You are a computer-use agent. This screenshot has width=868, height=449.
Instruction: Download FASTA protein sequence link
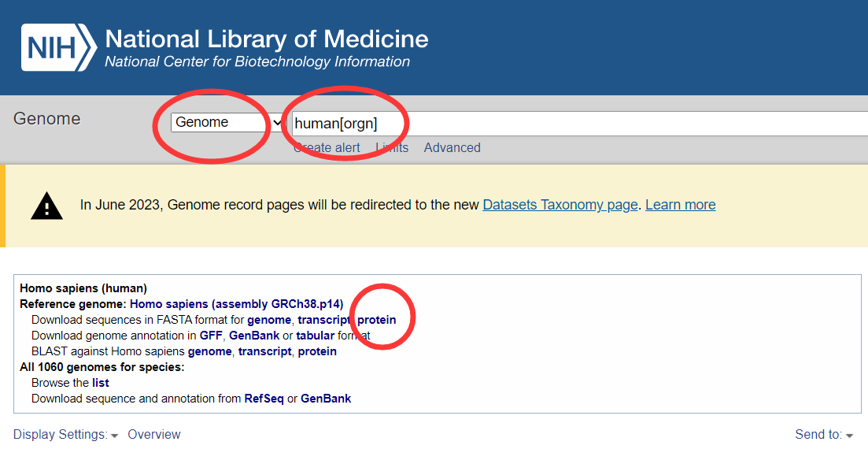(376, 320)
